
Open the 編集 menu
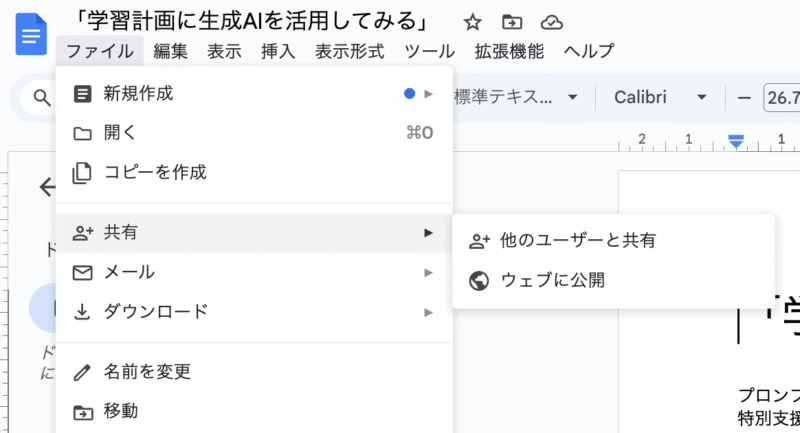[x=170, y=51]
